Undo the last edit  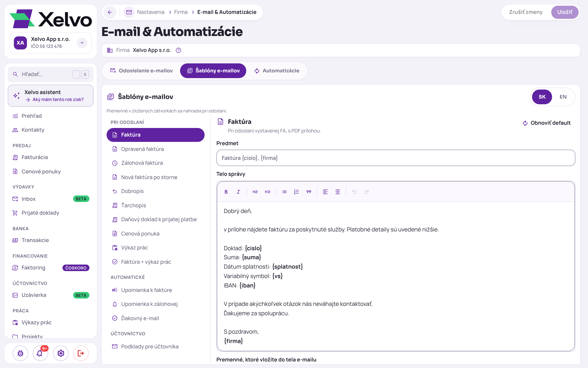point(354,192)
